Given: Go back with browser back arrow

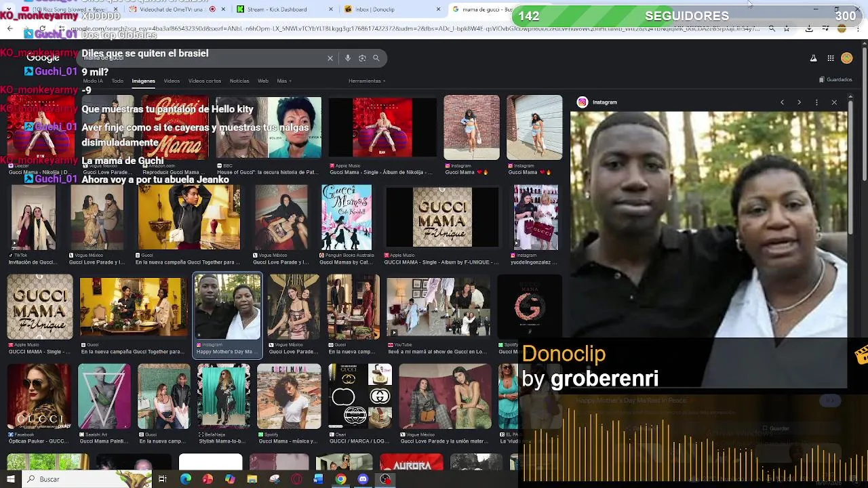Looking at the screenshot, I should coord(10,28).
